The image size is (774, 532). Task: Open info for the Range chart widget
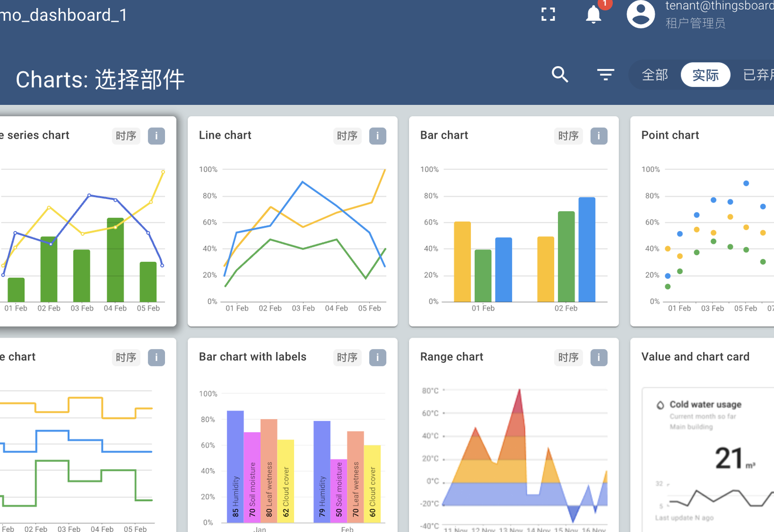tap(599, 357)
